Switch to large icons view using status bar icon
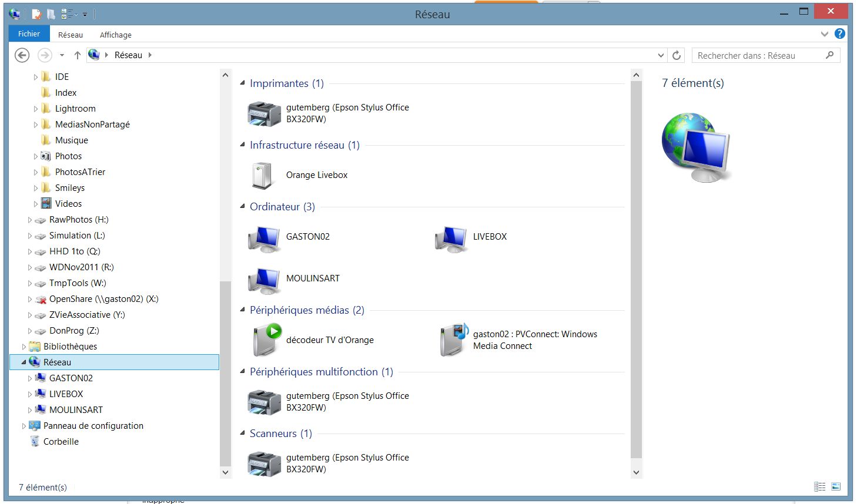This screenshot has height=504, width=857. [x=836, y=486]
